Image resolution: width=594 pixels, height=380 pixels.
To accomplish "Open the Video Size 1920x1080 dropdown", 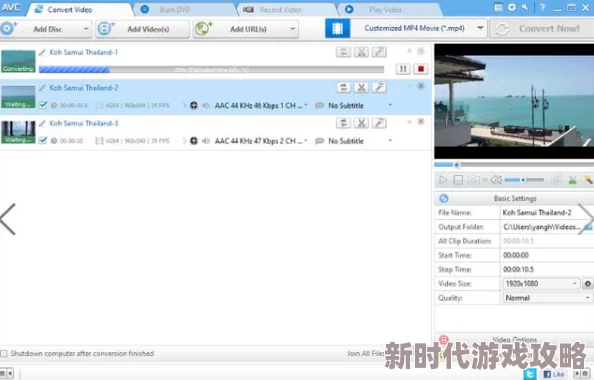I will tap(574, 283).
